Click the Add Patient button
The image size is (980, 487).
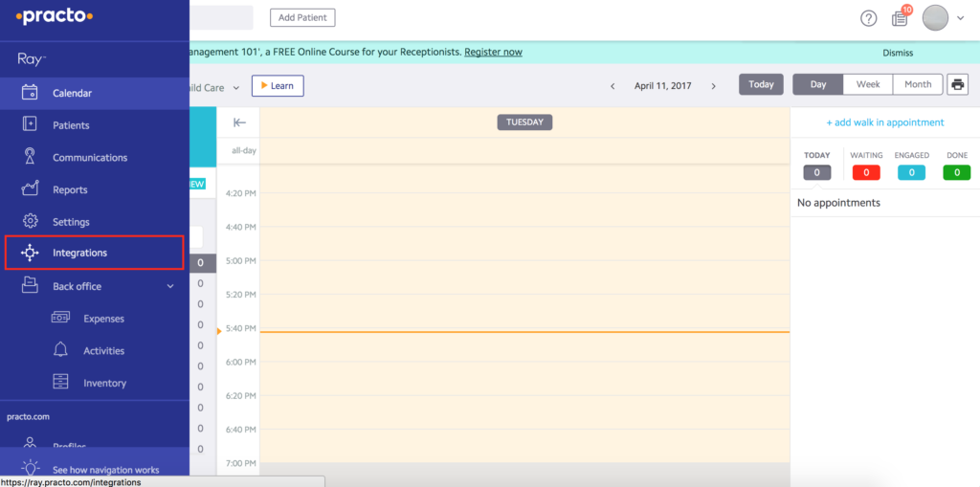coord(302,18)
